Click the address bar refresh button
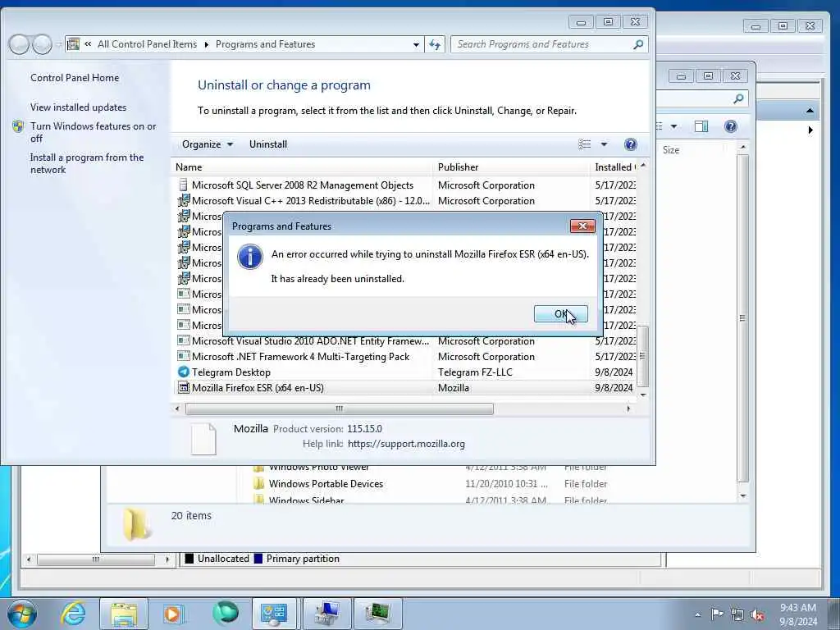Screen dimensions: 840x630 tap(435, 44)
